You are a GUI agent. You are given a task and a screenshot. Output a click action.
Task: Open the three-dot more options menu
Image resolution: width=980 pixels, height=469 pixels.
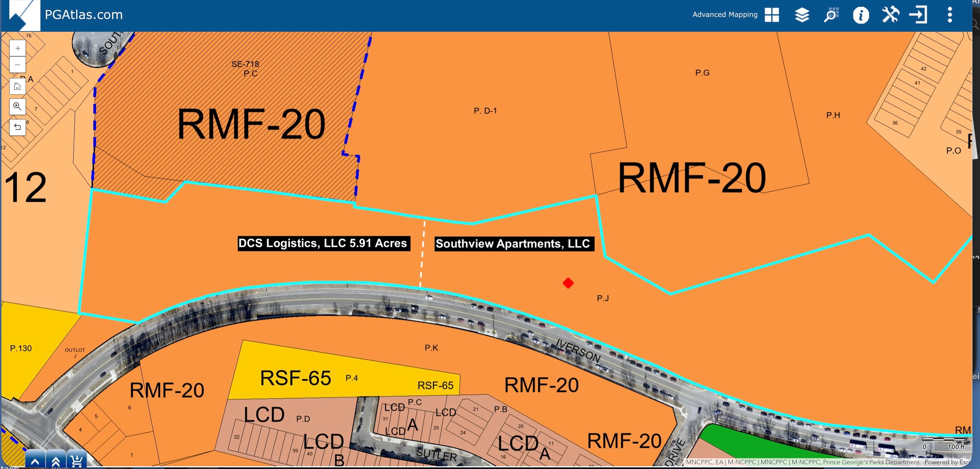click(950, 15)
